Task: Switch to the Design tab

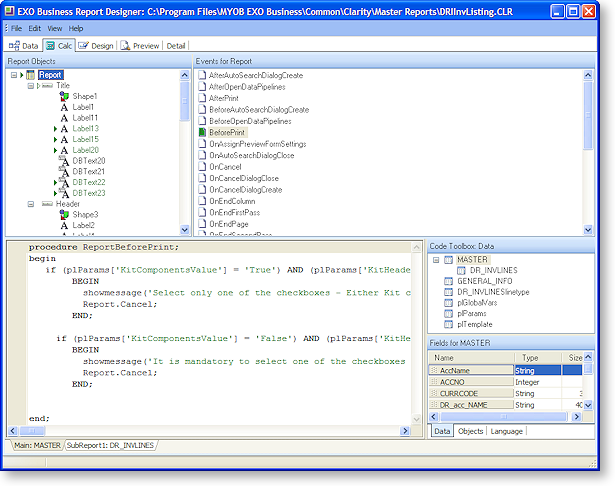Action: pyautogui.click(x=96, y=45)
